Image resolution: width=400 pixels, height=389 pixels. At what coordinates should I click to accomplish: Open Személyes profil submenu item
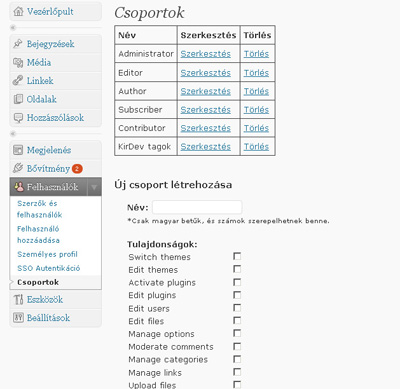[x=47, y=254]
